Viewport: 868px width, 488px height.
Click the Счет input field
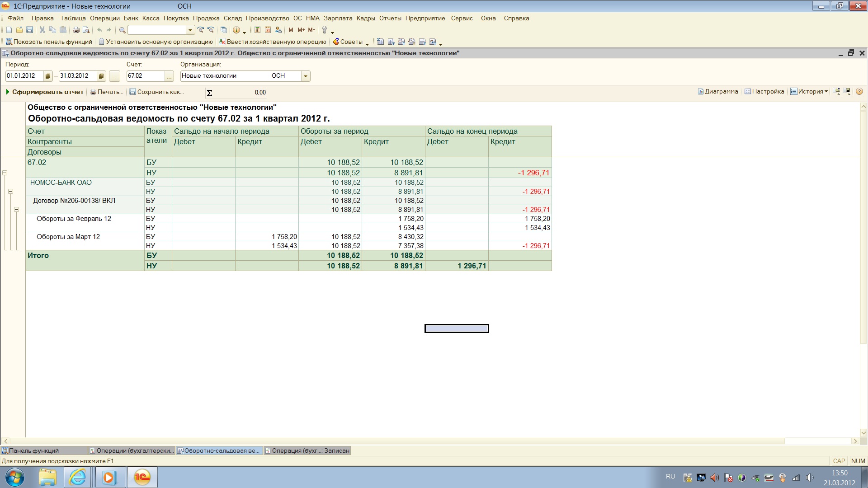pyautogui.click(x=145, y=76)
